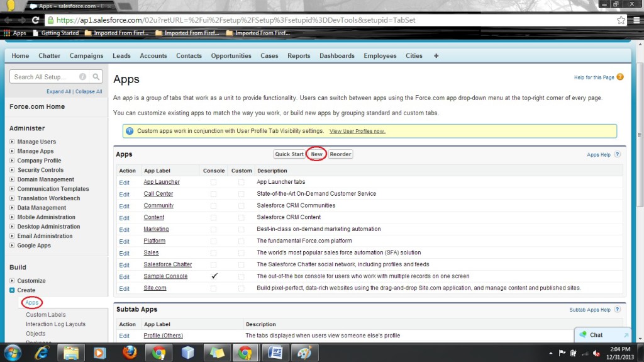Open the Paint taskbar icon
This screenshot has height=362, width=644.
click(x=304, y=353)
